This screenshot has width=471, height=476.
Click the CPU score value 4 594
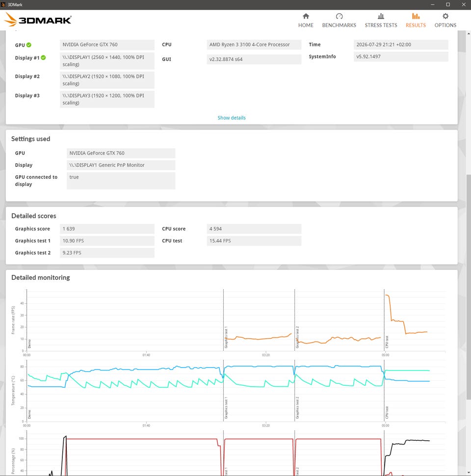254,229
